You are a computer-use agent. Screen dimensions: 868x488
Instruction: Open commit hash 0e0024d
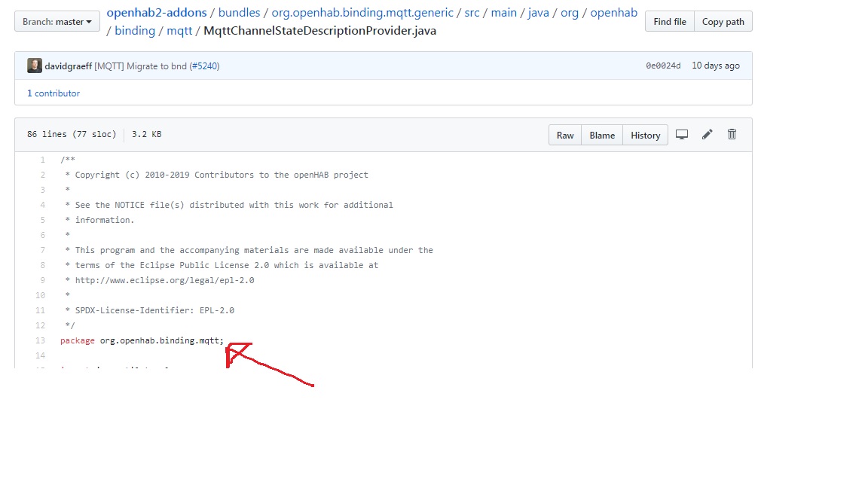663,66
